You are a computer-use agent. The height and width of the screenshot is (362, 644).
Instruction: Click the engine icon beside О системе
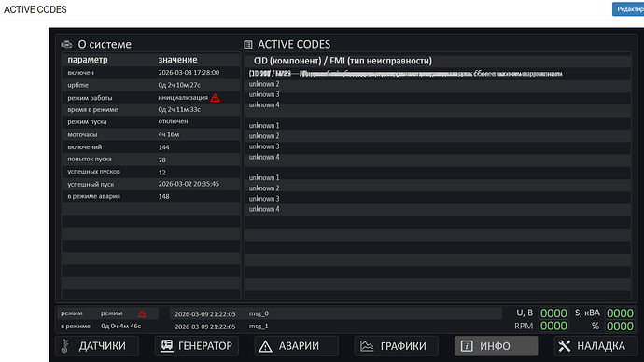point(66,44)
